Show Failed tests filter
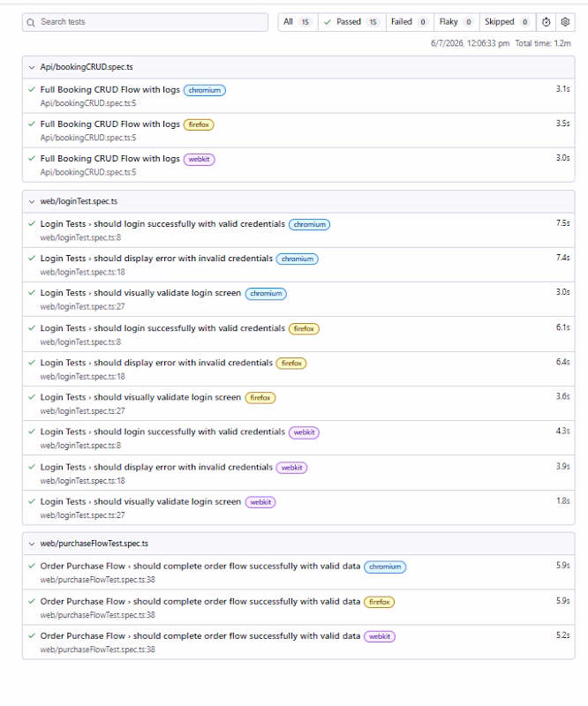 pyautogui.click(x=410, y=22)
